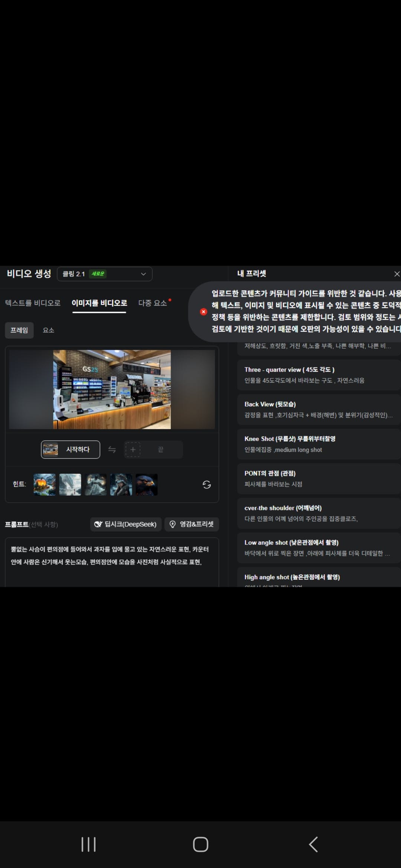
Task: Select 이미지를 비디오로 tab
Action: click(99, 303)
